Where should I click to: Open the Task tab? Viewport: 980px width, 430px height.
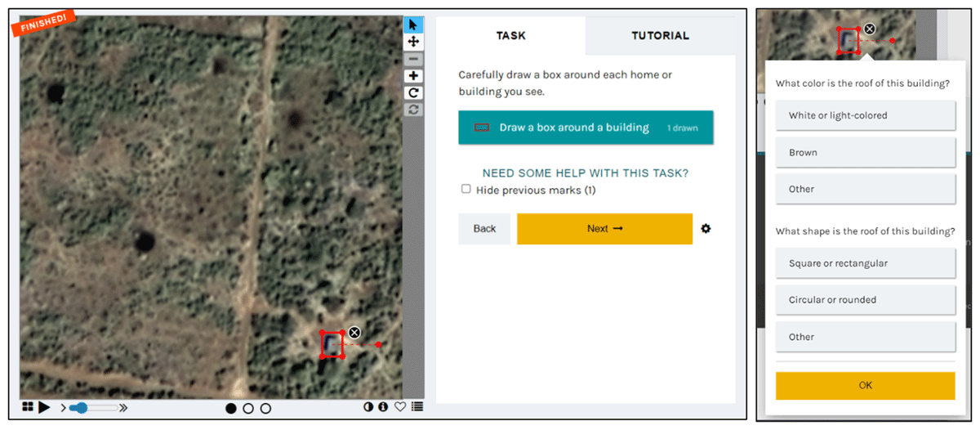click(x=511, y=36)
